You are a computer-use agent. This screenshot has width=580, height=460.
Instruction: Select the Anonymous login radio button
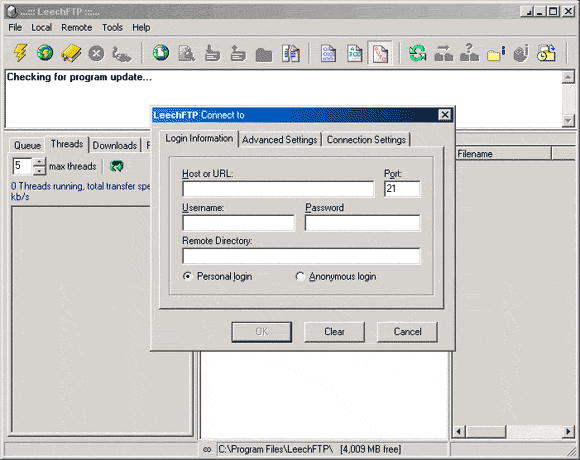point(300,276)
